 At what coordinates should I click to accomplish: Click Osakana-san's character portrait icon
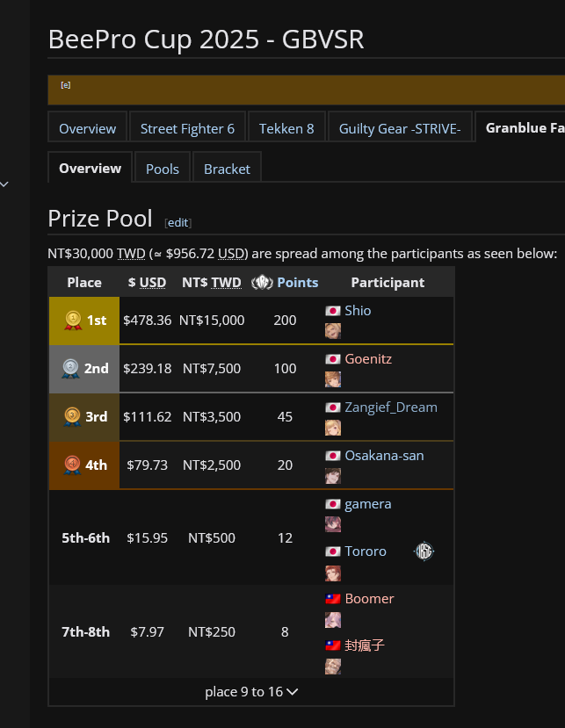pyautogui.click(x=333, y=476)
